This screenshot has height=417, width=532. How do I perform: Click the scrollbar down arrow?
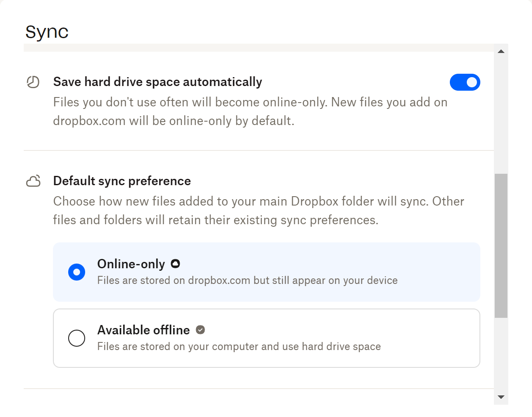(501, 397)
